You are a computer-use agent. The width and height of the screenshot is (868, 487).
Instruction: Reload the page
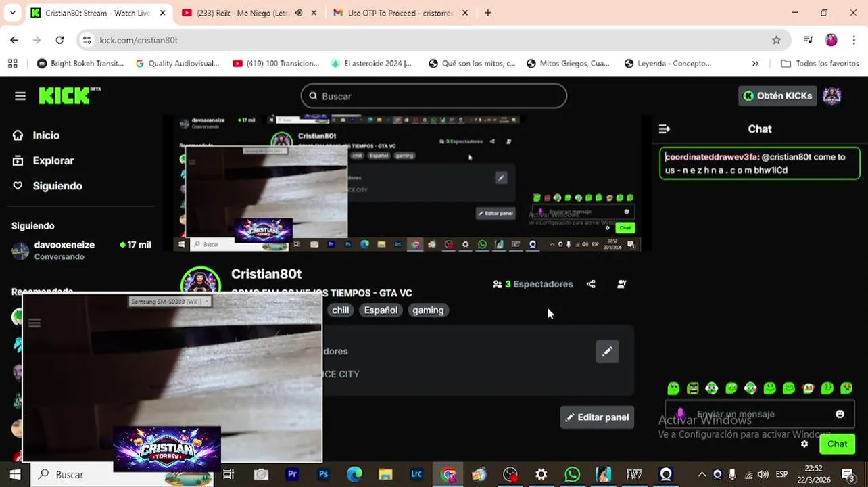[x=59, y=40]
